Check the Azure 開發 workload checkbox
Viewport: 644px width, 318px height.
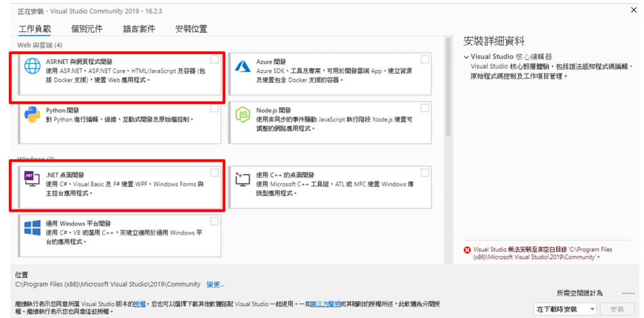click(x=425, y=60)
